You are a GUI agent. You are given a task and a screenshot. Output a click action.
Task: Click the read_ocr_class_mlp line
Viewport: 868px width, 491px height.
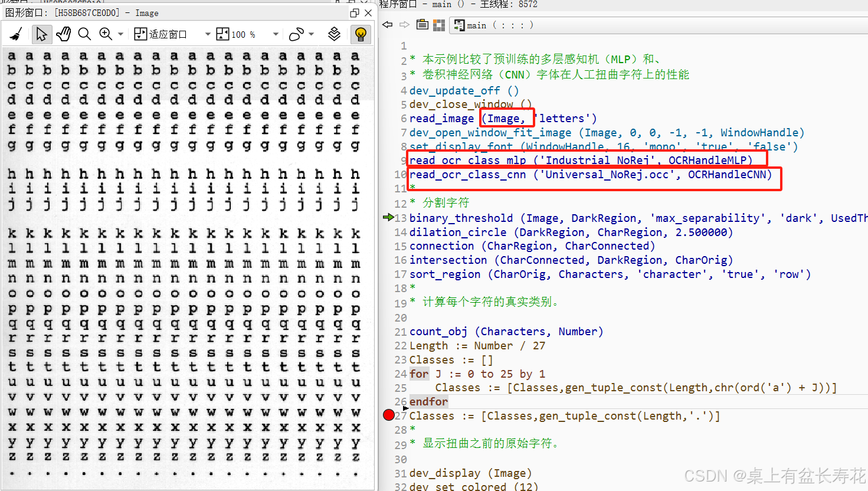click(x=581, y=160)
